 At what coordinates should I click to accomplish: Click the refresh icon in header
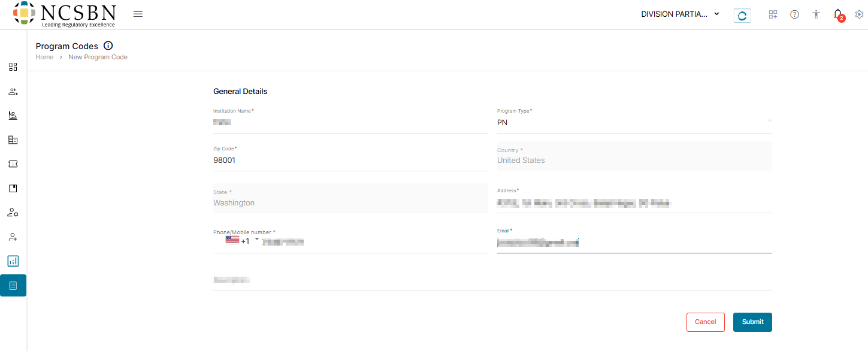pyautogui.click(x=742, y=16)
